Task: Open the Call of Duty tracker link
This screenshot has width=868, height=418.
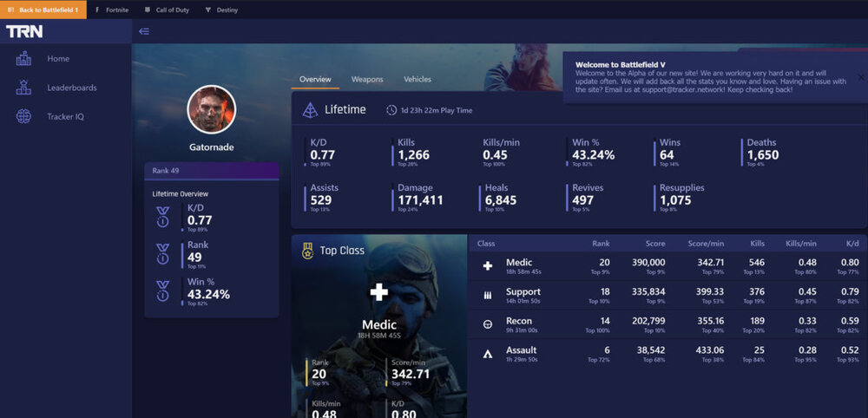Action: click(167, 10)
